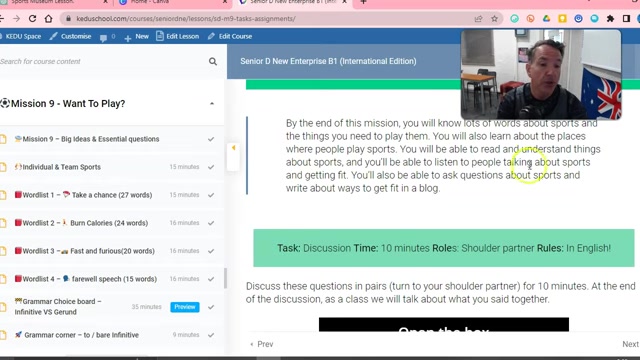The image size is (640, 360).
Task: Click the Google Drive extension icon
Action: pyautogui.click(x=546, y=18)
